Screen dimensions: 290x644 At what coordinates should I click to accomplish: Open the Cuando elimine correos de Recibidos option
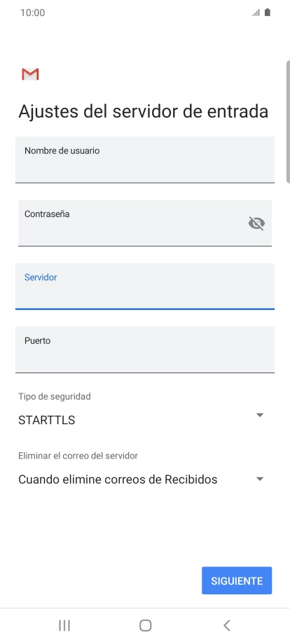tap(118, 479)
